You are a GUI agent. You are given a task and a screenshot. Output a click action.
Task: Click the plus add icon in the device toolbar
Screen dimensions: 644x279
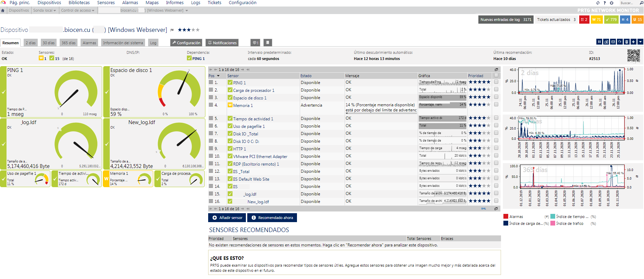tap(633, 42)
